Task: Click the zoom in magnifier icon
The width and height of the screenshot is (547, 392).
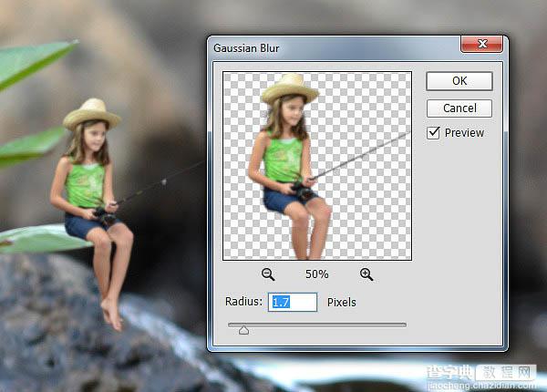Action: tap(366, 274)
